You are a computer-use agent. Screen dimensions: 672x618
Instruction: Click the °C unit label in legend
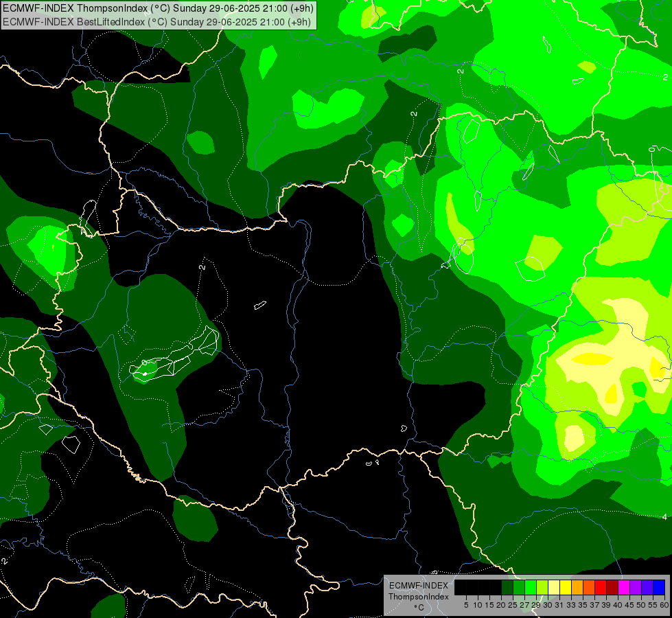(x=419, y=607)
